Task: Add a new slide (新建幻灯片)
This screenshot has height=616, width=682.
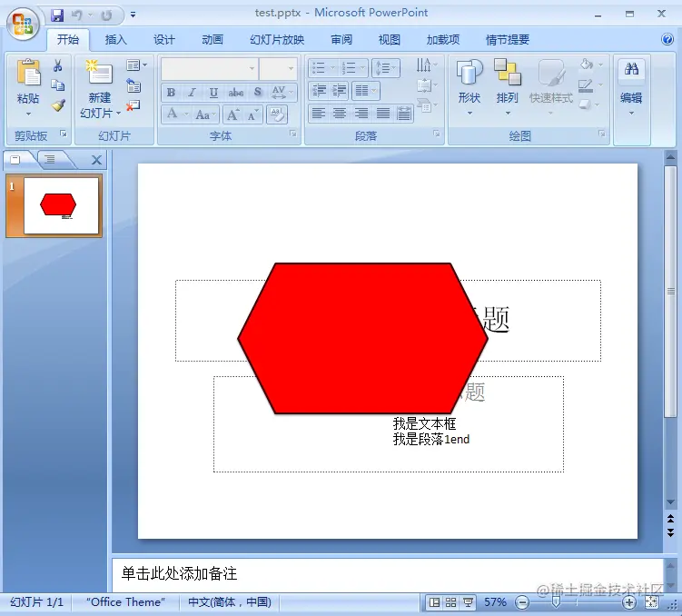Action: (x=100, y=89)
